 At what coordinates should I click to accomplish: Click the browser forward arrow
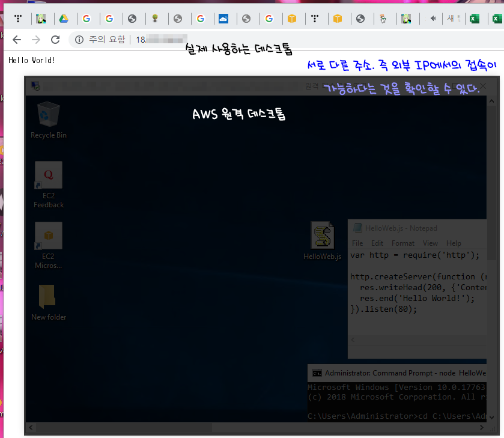click(36, 40)
